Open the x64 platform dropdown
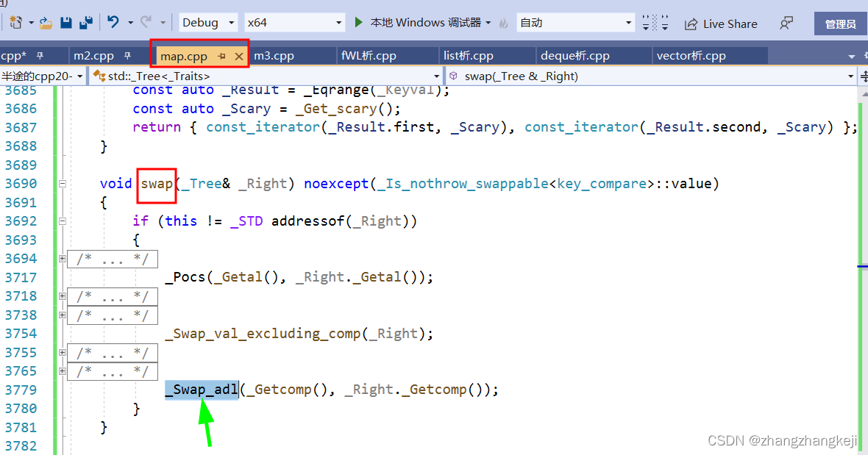The image size is (868, 455). pyautogui.click(x=294, y=23)
